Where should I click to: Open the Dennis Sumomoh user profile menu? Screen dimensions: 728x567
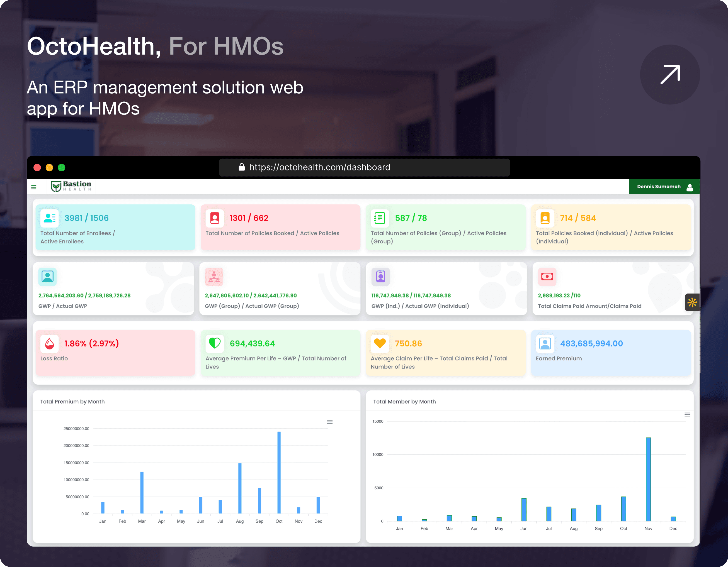(664, 187)
